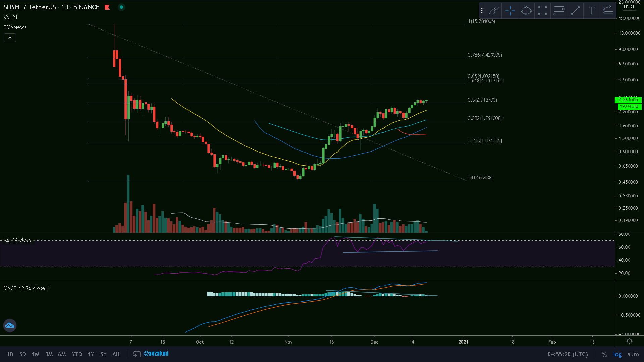The width and height of the screenshot is (644, 362).
Task: Select the Rectangle drawing tool
Action: (542, 11)
